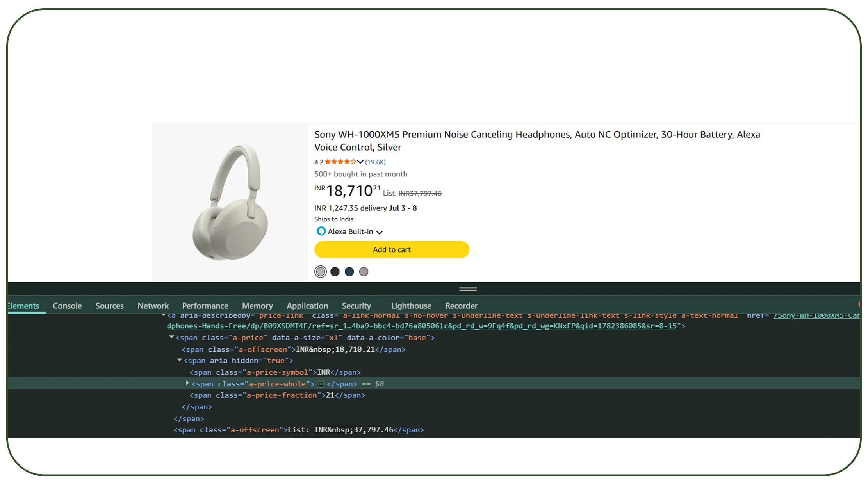
Task: Select the midnight blue color swatch
Action: click(x=349, y=272)
